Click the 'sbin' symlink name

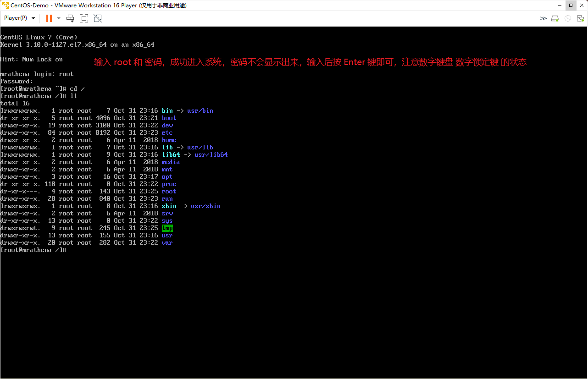169,206
